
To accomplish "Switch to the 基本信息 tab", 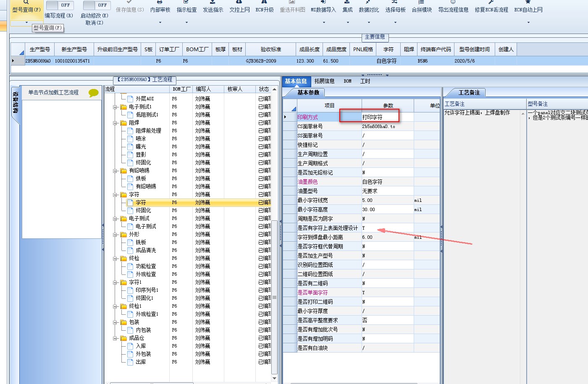I will pos(296,81).
